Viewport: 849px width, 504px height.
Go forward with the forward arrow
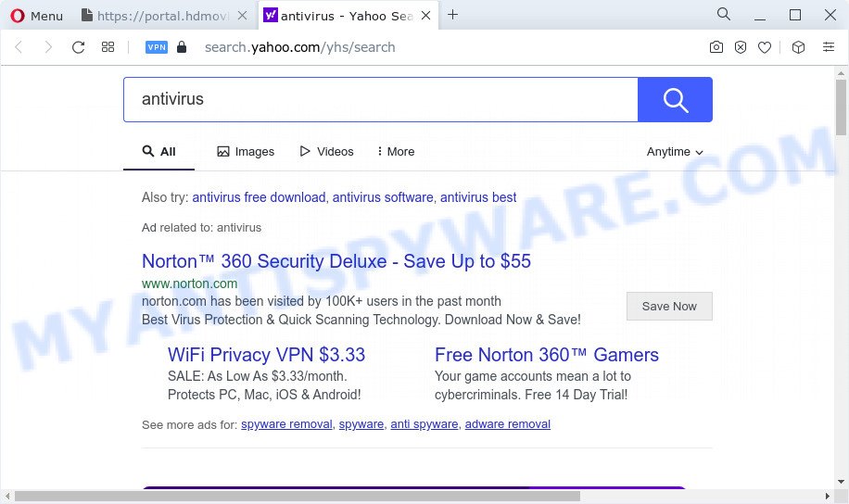click(48, 47)
